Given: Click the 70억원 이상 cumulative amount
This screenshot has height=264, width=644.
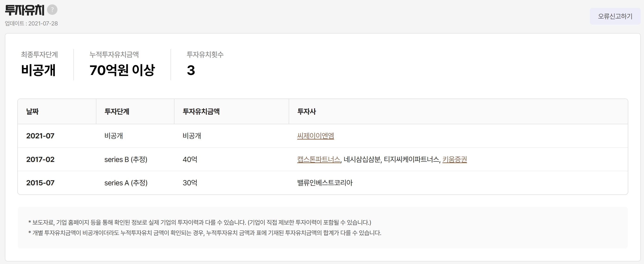Looking at the screenshot, I should 122,70.
